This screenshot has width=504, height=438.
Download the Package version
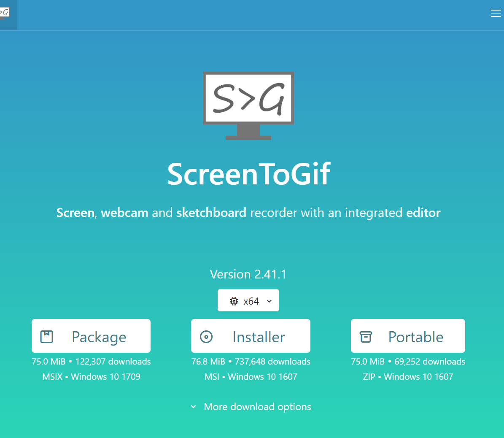point(91,336)
